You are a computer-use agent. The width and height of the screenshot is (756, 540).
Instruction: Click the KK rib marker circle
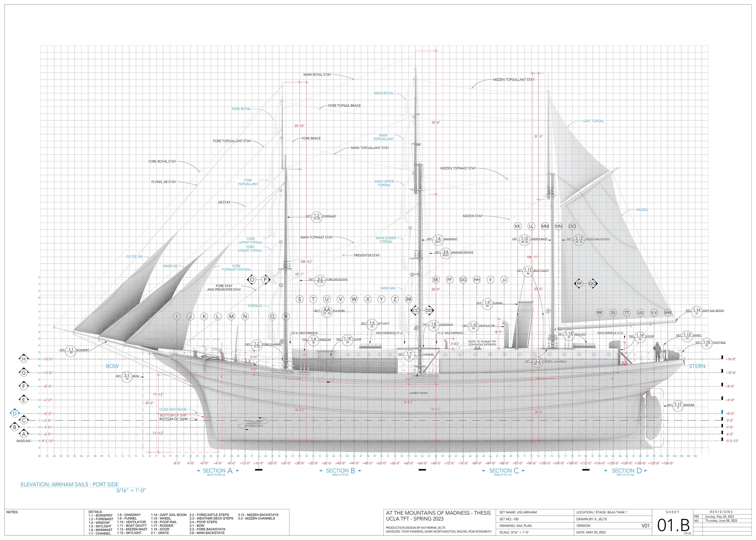[x=518, y=226]
